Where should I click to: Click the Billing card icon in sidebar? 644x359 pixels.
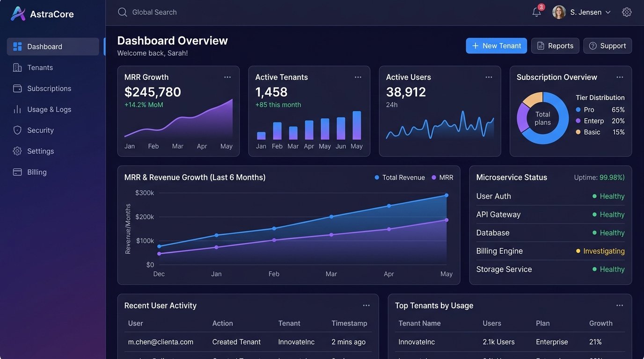(x=17, y=172)
